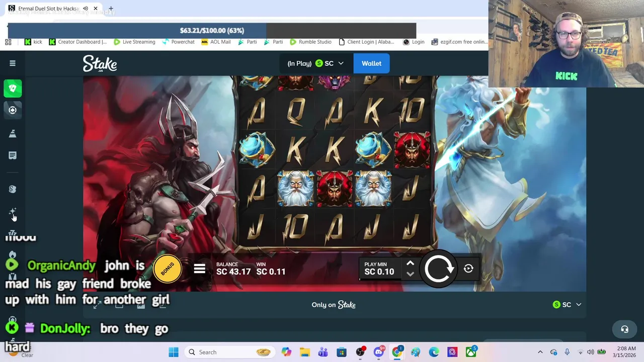The height and width of the screenshot is (362, 644).
Task: Show hidden system tray icons
Action: (540, 352)
